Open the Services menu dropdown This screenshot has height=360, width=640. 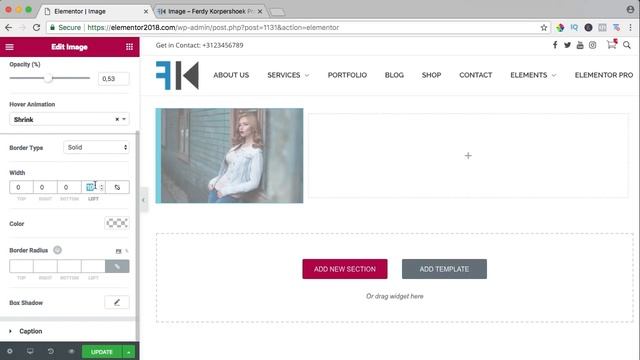288,75
